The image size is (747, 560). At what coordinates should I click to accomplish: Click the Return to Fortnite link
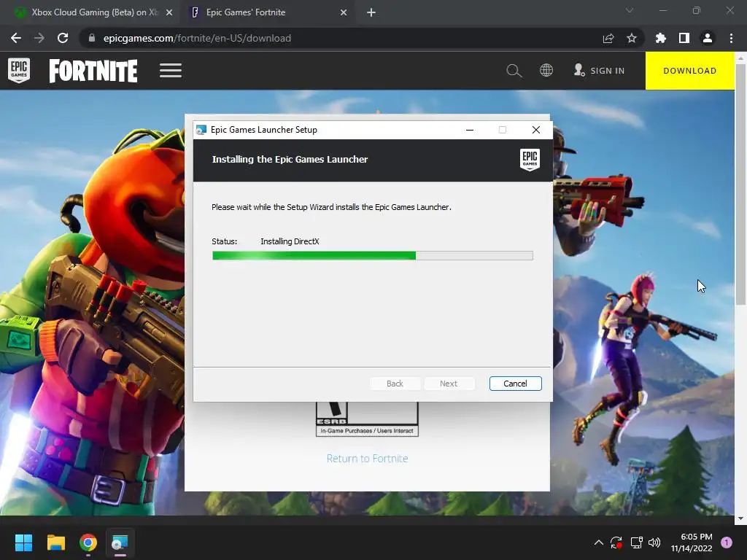(x=368, y=459)
